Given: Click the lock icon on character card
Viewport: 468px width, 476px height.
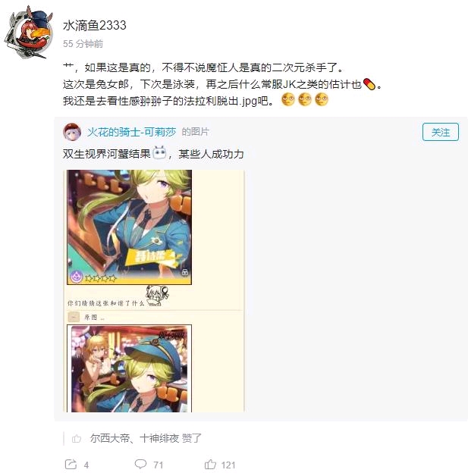Looking at the screenshot, I should point(185,272).
